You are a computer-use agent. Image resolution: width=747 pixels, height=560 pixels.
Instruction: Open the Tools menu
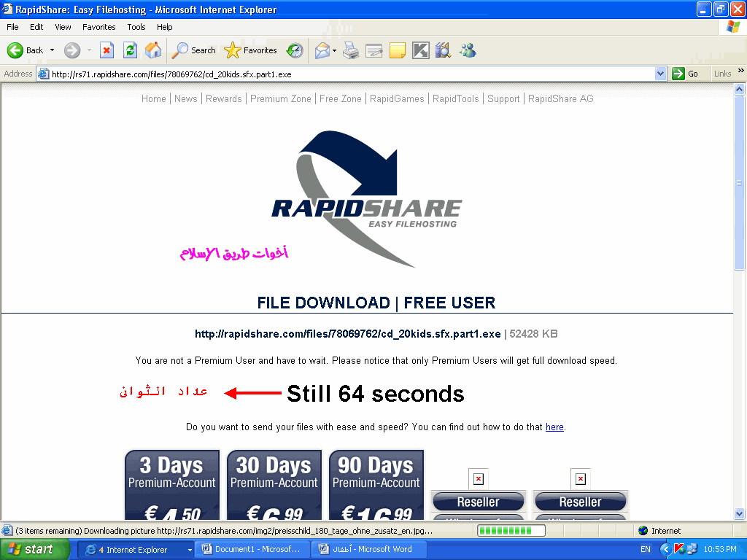pos(136,27)
